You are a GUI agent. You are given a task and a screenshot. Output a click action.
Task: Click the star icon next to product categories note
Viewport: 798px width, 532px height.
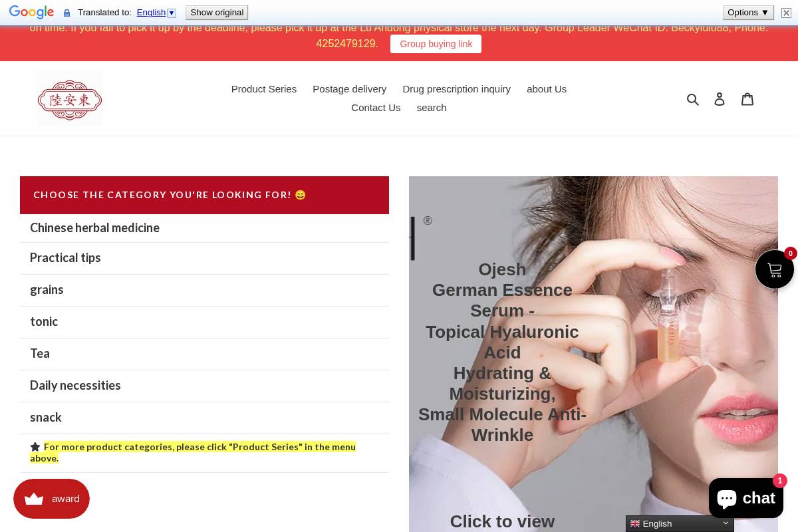35,446
